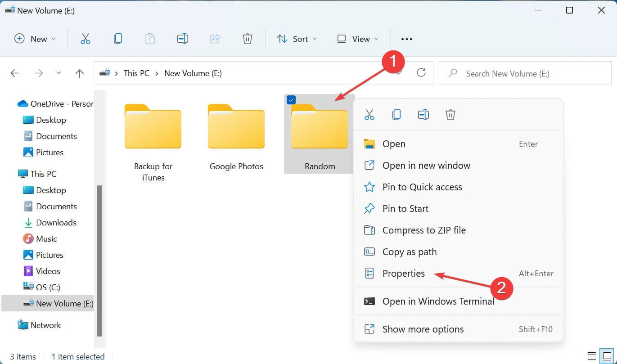Click the Cut icon in the context menu
The height and width of the screenshot is (364, 617).
coord(369,115)
